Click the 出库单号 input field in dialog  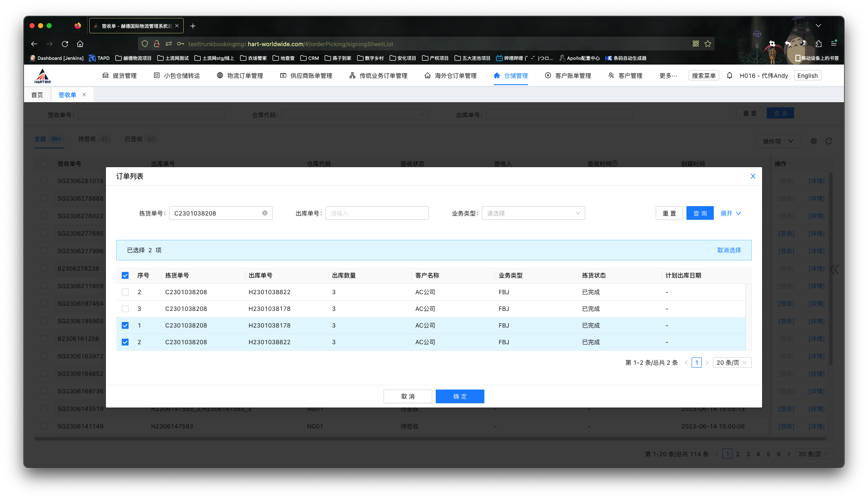[x=377, y=213]
